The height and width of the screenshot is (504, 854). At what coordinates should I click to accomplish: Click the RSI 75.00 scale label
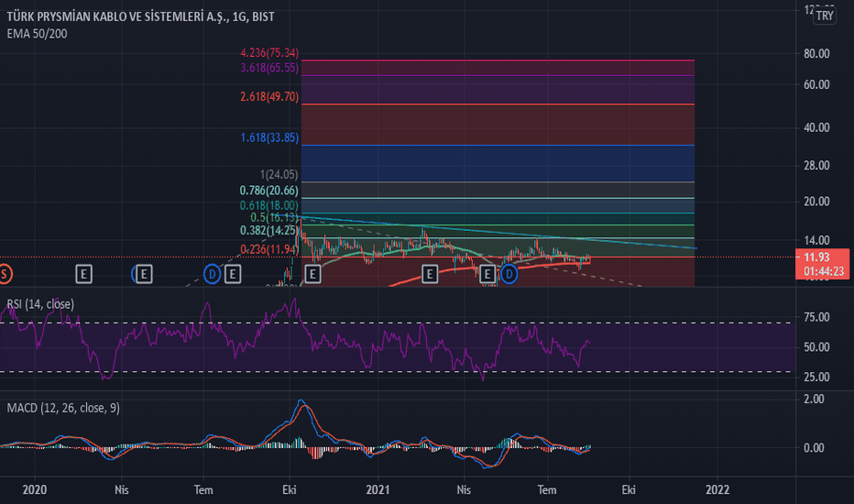(x=816, y=317)
